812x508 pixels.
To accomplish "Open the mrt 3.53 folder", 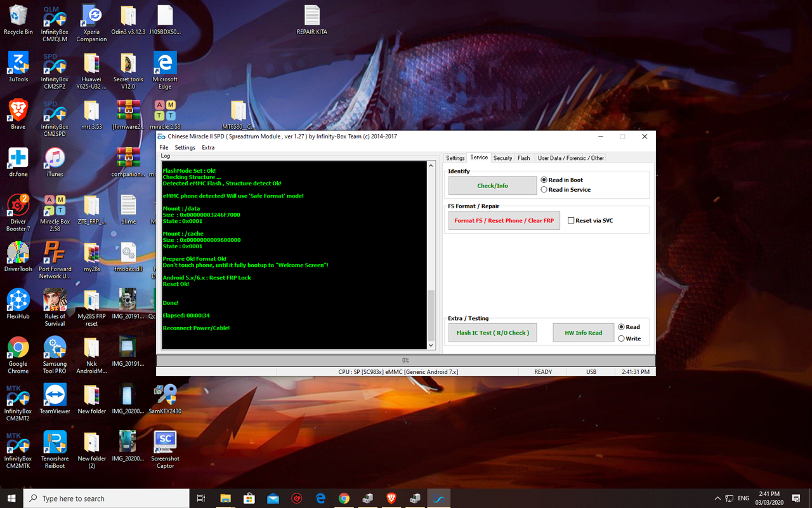I will [x=91, y=114].
